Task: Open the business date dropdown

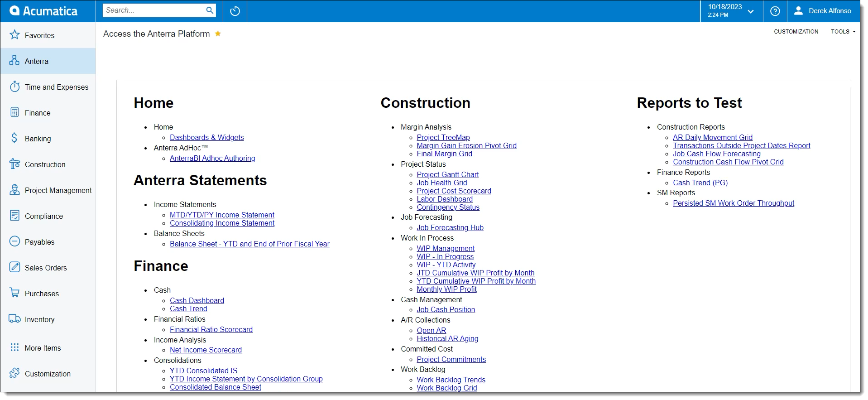Action: pos(731,11)
